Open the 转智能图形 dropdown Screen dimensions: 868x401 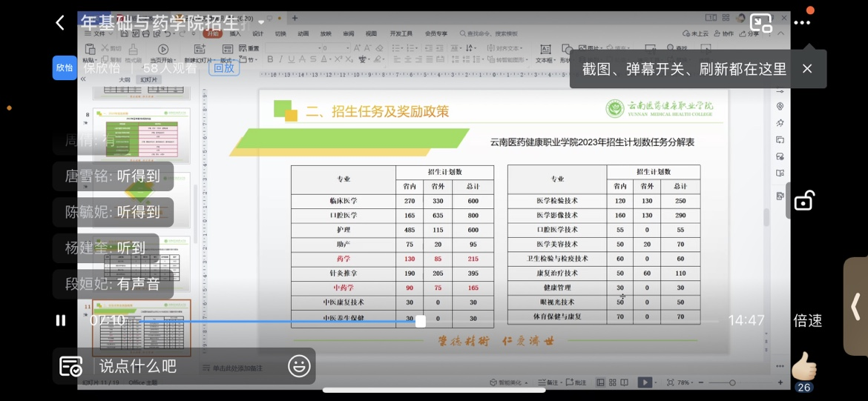coord(508,60)
